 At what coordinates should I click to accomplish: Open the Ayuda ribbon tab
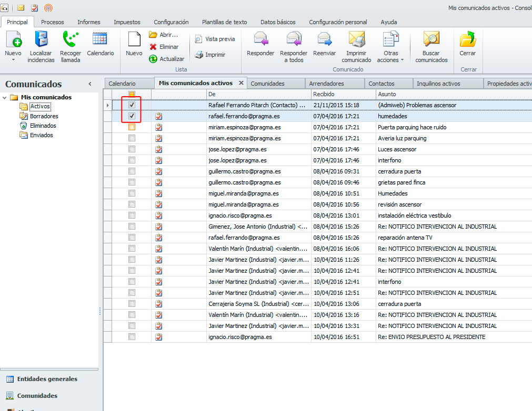click(x=389, y=22)
